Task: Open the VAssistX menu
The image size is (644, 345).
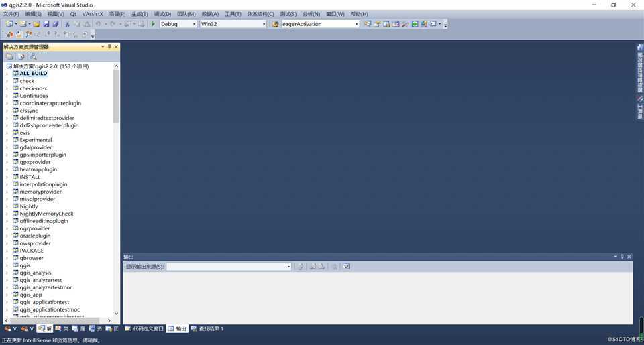Action: 93,14
